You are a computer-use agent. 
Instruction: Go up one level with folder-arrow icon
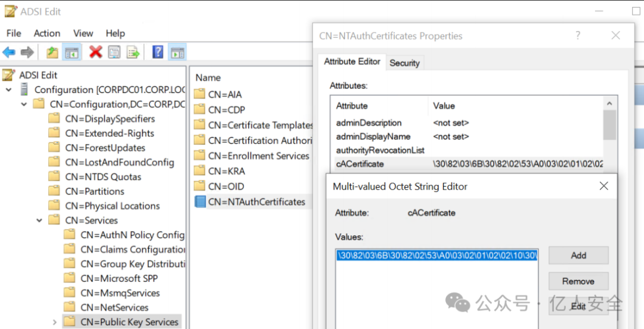tap(52, 52)
